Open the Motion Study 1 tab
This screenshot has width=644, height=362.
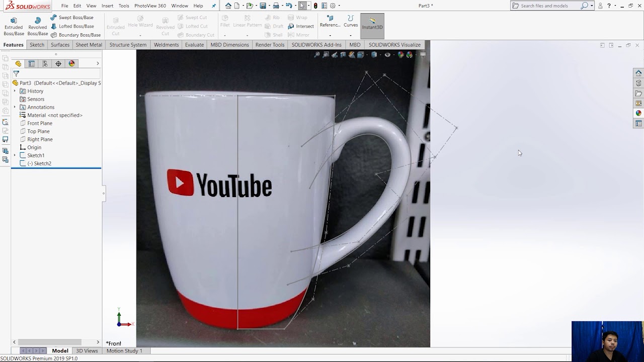click(x=124, y=351)
